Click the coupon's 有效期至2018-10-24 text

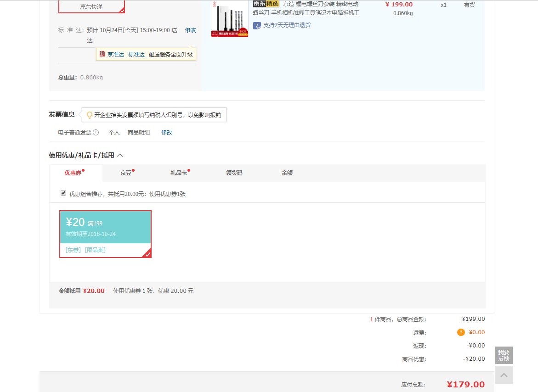(91, 234)
